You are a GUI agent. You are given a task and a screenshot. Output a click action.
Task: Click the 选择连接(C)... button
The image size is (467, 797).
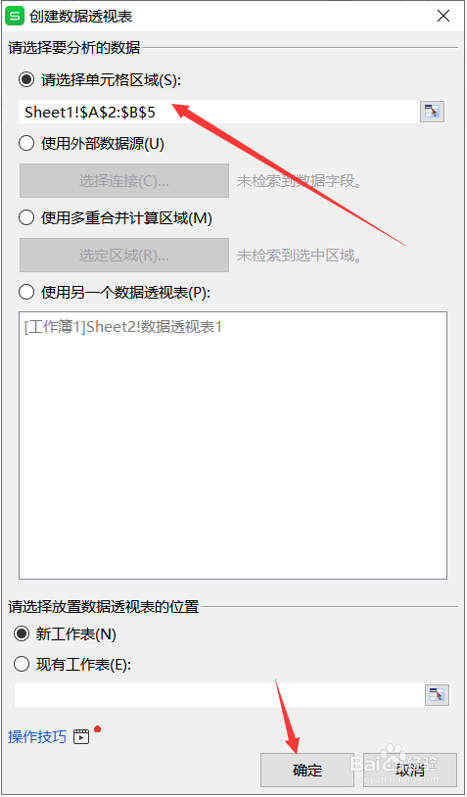[x=124, y=181]
